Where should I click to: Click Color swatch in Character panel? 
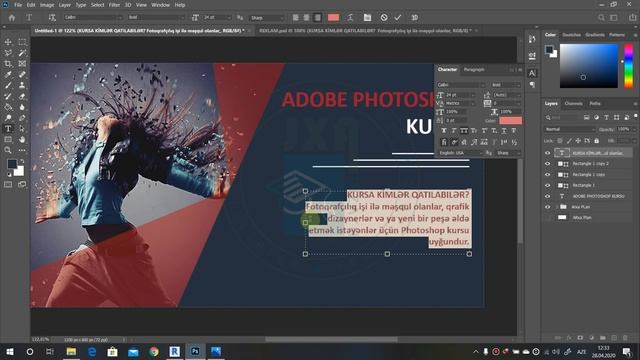510,120
